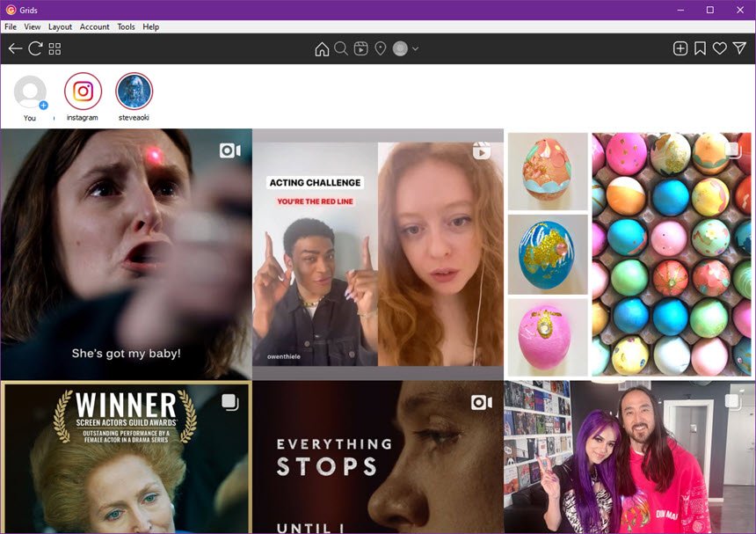Viewport: 756px width, 534px height.
Task: Open the Acting Challenge reel post
Action: tap(377, 253)
